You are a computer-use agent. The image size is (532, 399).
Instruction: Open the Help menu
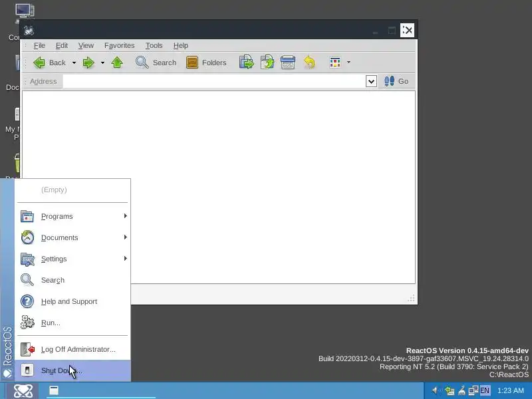point(181,45)
